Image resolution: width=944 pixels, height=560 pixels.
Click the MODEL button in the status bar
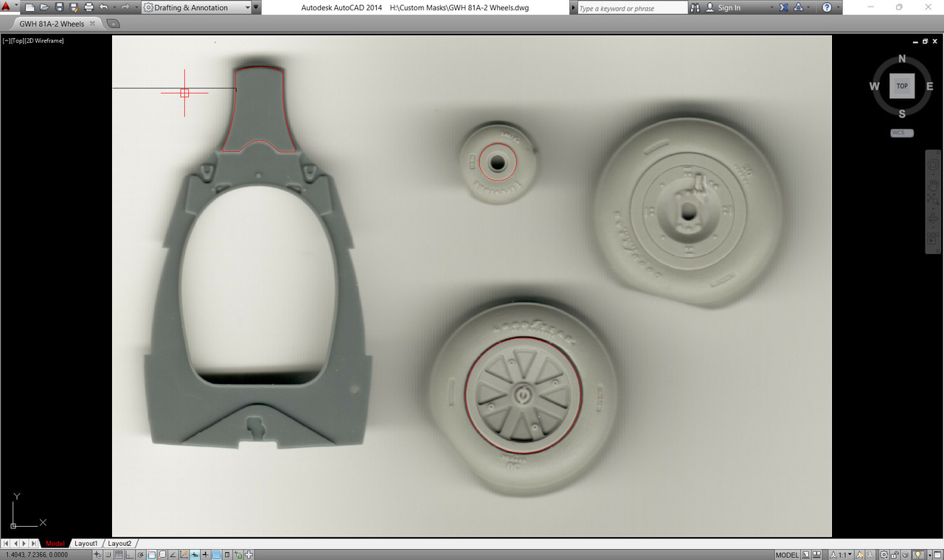point(786,554)
